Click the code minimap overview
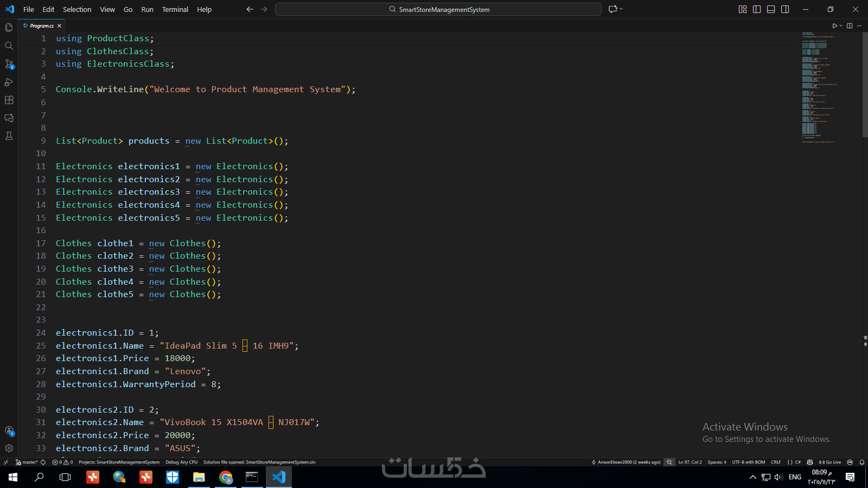Screen dimensions: 868x488 click(x=819, y=87)
